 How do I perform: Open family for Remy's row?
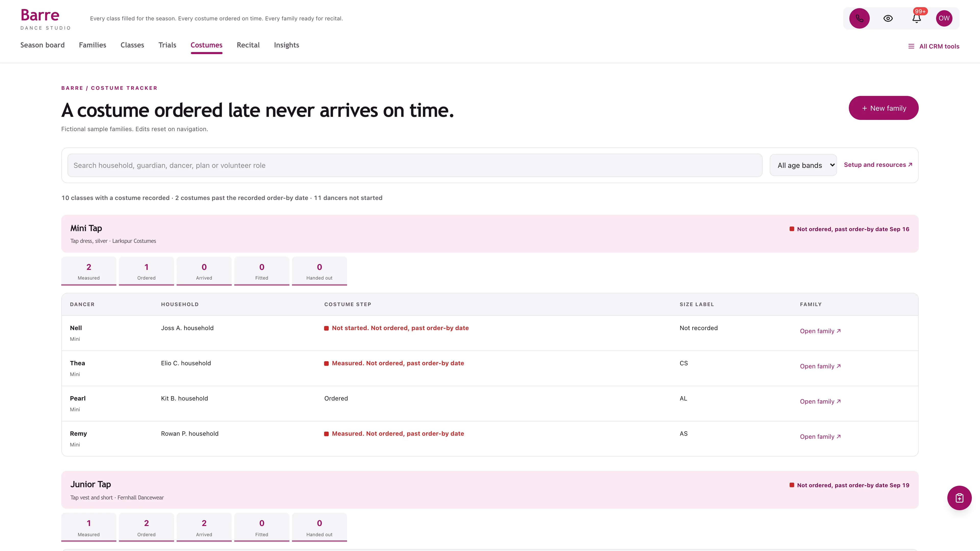[820, 436]
